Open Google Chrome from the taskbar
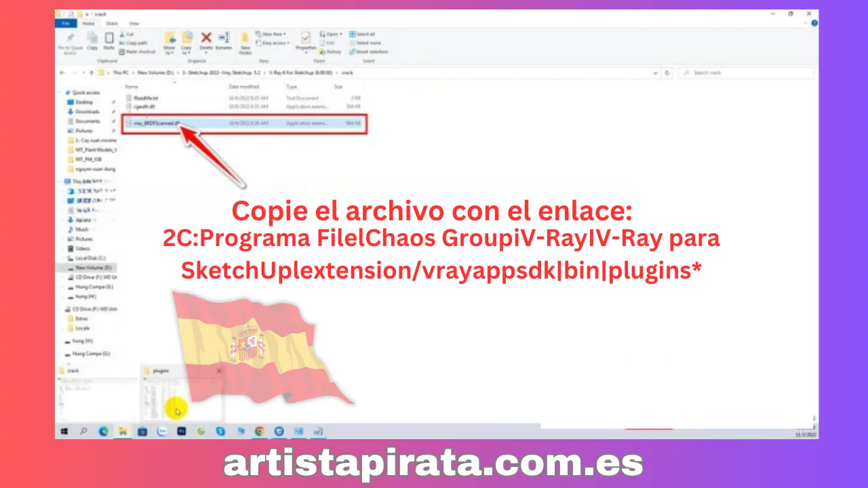Image resolution: width=868 pixels, height=488 pixels. pos(260,431)
